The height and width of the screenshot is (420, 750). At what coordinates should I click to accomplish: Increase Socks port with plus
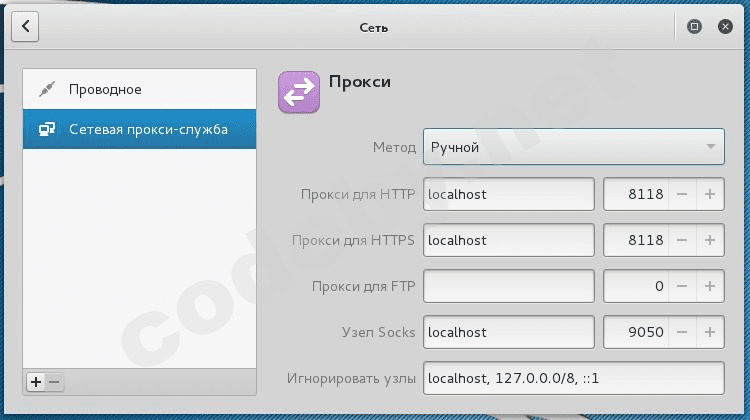click(710, 333)
